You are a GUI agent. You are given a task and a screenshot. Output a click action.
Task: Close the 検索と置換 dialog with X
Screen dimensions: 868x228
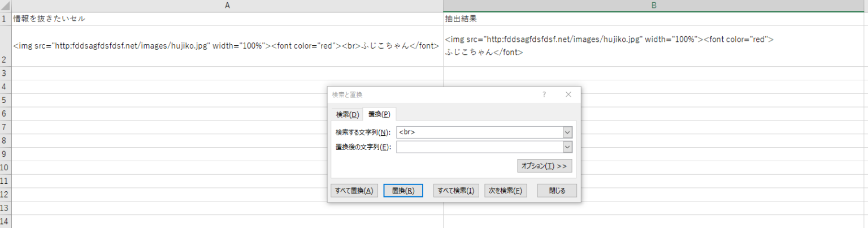(x=568, y=94)
